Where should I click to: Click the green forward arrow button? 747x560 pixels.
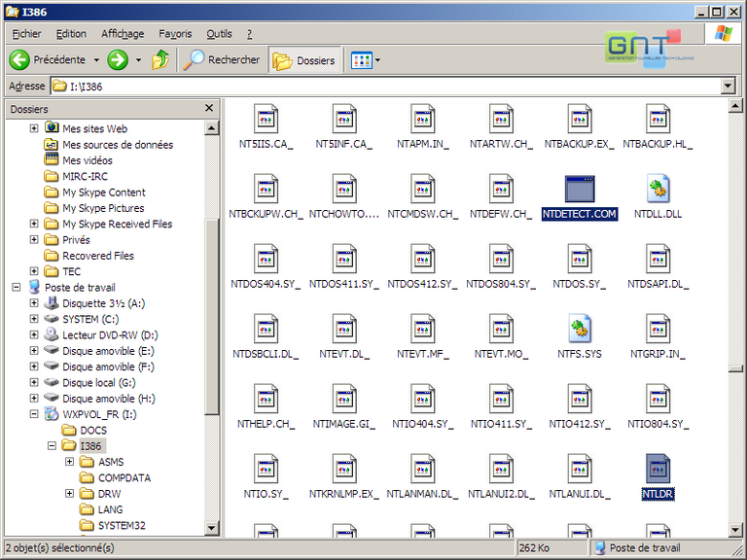[118, 60]
